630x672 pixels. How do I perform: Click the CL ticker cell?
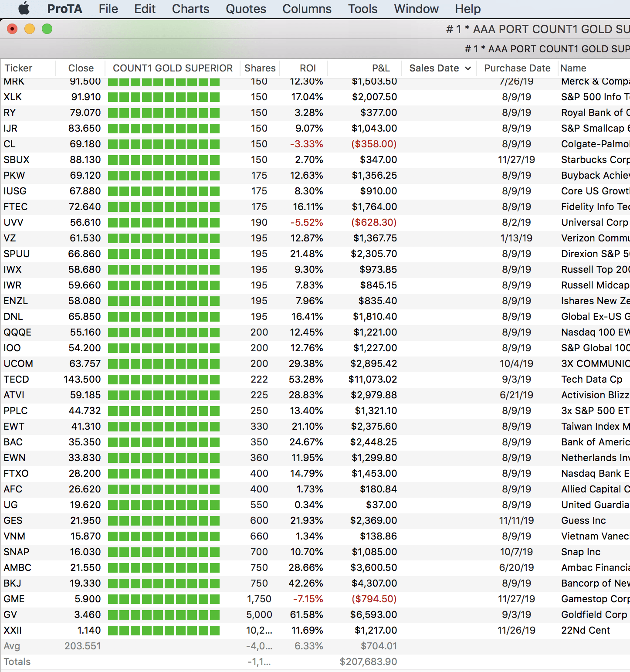[x=10, y=144]
